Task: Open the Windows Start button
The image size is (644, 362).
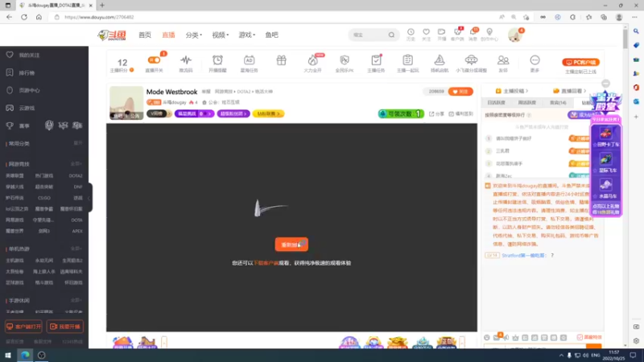Action: [8, 355]
